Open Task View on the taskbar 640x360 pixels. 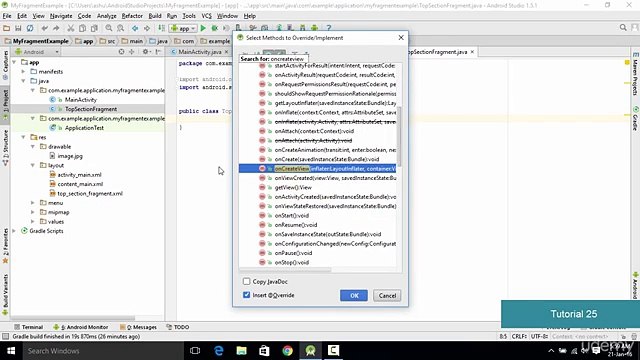coord(195,351)
